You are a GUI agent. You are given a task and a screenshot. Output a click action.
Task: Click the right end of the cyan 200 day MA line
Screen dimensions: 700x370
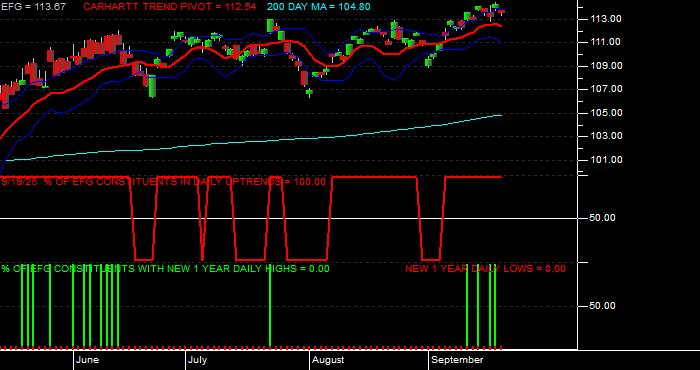point(501,115)
